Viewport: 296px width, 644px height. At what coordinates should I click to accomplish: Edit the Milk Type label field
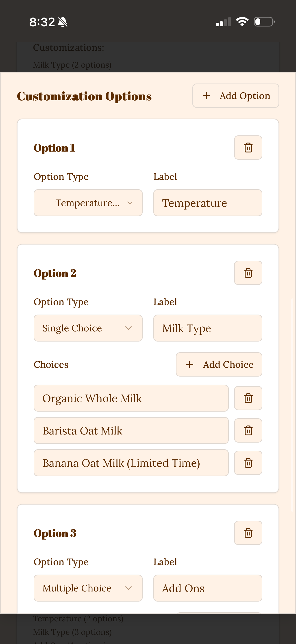[x=207, y=328]
